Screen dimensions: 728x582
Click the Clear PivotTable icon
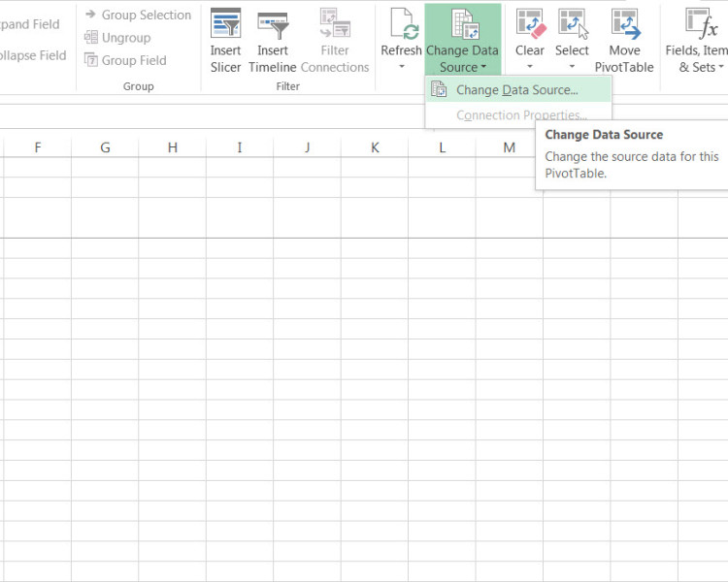click(530, 24)
